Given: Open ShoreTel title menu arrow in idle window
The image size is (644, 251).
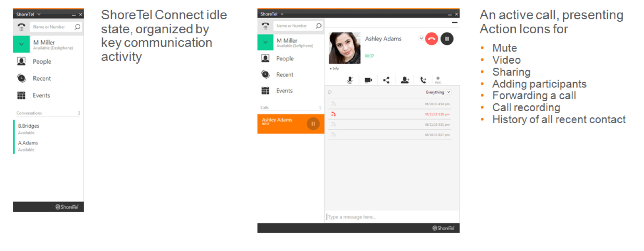Looking at the screenshot, I should click(39, 15).
